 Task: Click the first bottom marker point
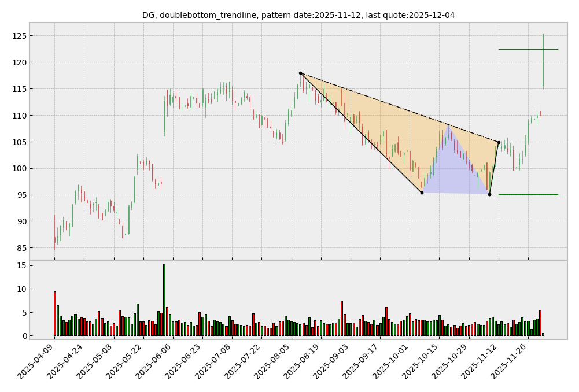coord(422,193)
